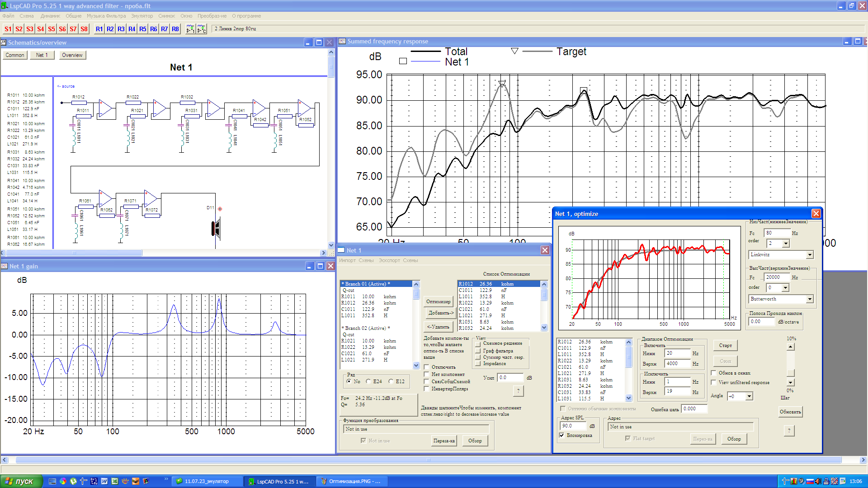Click the Шаг step slider thumb

[790, 373]
